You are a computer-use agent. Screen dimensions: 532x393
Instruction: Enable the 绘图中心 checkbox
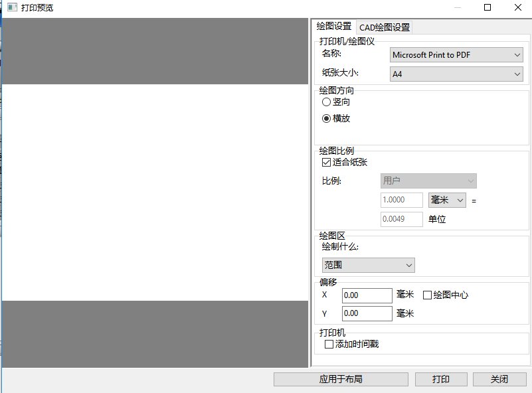(x=427, y=295)
